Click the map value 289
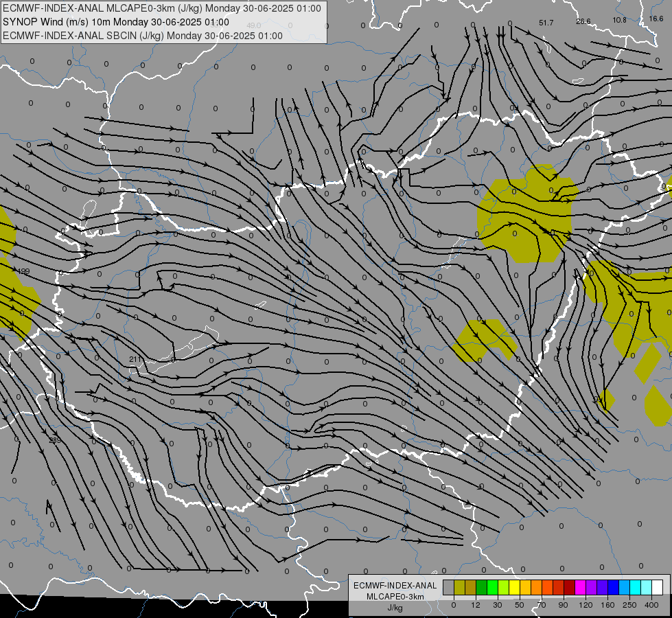Screen dimensions: 672x618 pyautogui.click(x=56, y=440)
